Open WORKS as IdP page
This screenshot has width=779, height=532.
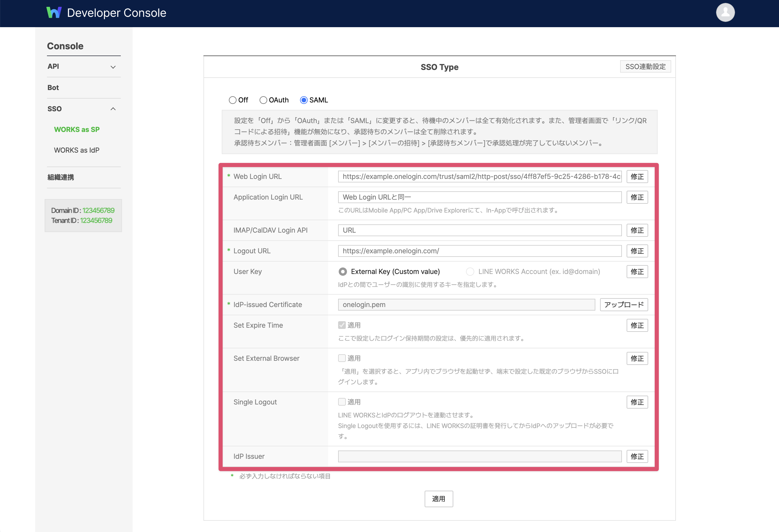77,151
